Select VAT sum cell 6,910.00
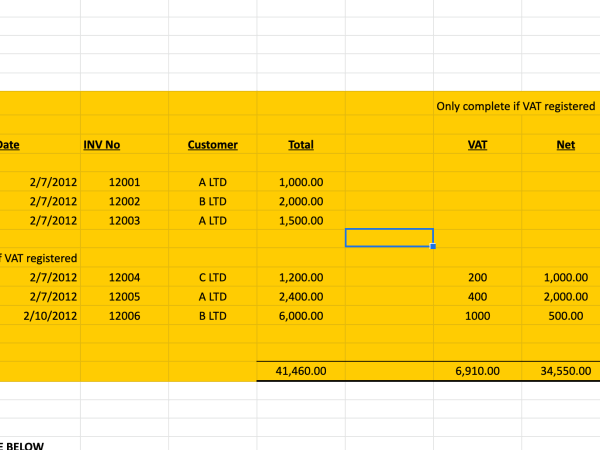Viewport: 600px width, 450px height. pyautogui.click(x=477, y=371)
